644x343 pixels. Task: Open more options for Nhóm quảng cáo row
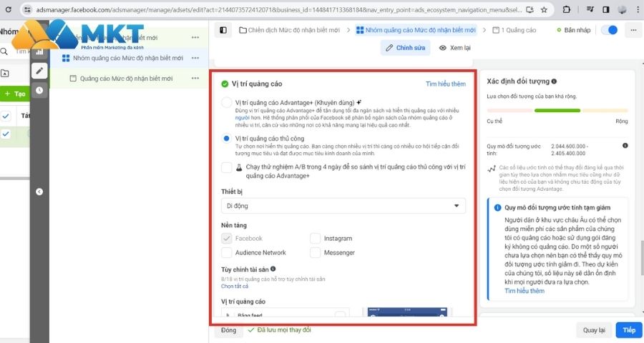(195, 58)
